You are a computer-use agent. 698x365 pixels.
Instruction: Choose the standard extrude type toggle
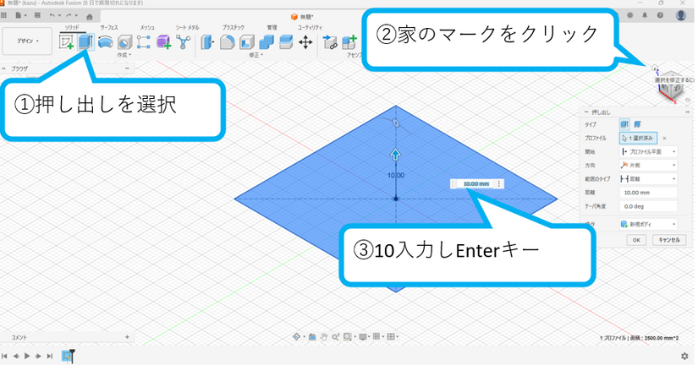624,124
